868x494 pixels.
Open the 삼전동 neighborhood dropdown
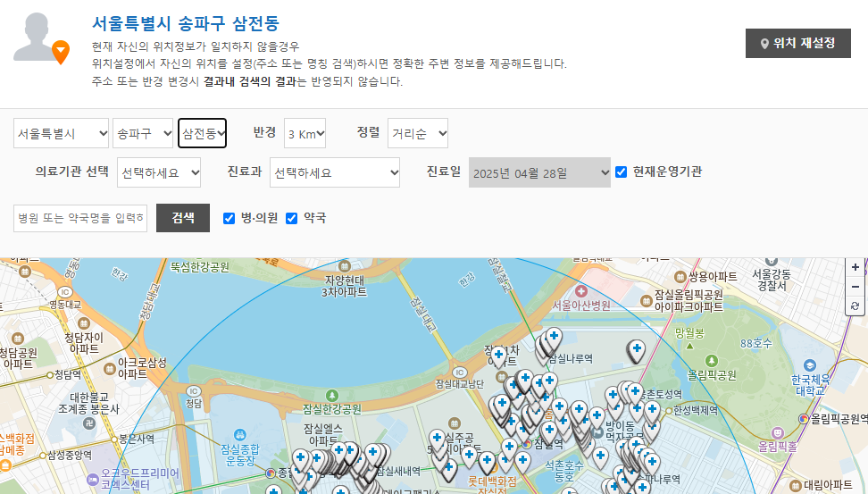202,133
